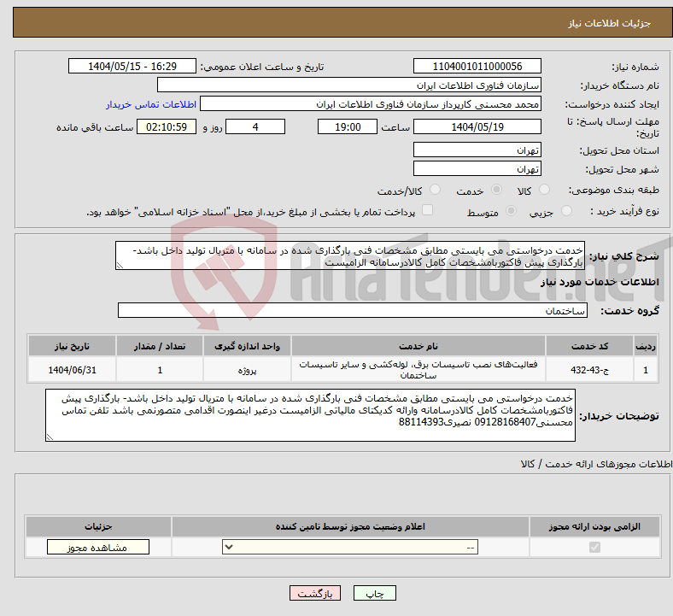Click the توضیحات خریدار text area

310,415
